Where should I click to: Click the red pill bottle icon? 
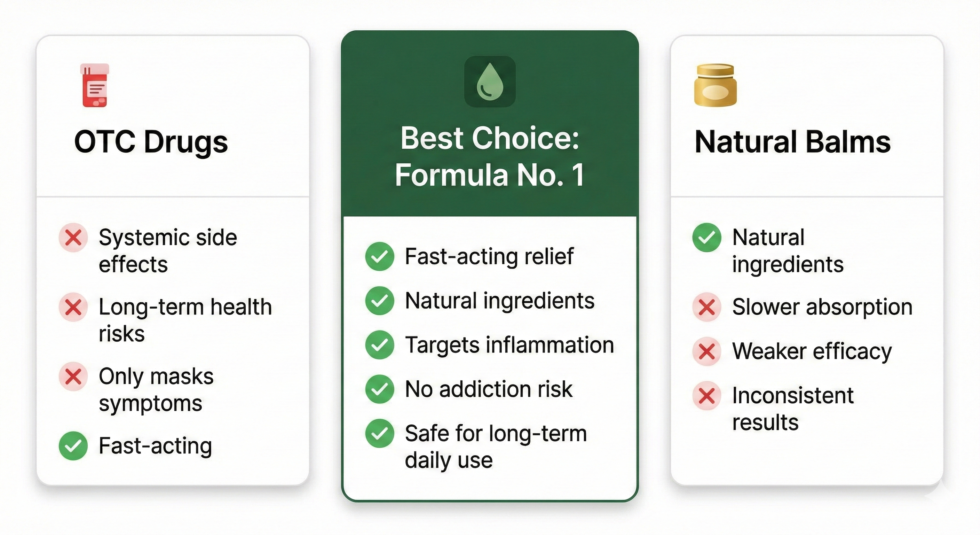point(95,85)
